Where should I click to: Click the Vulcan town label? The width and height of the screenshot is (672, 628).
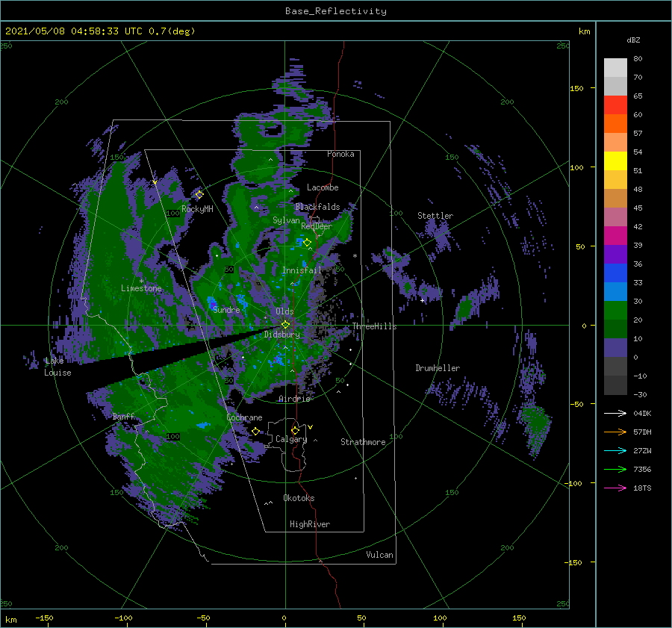click(x=379, y=555)
